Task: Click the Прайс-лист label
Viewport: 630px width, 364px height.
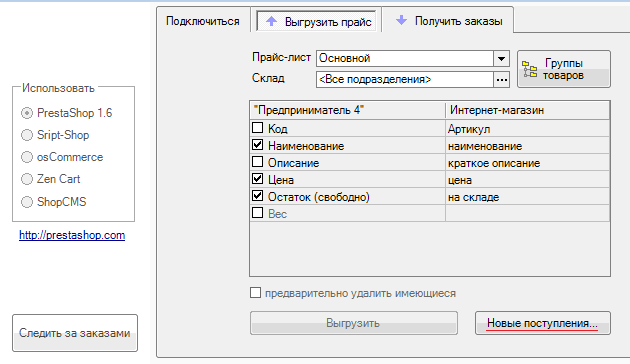Action: click(281, 57)
